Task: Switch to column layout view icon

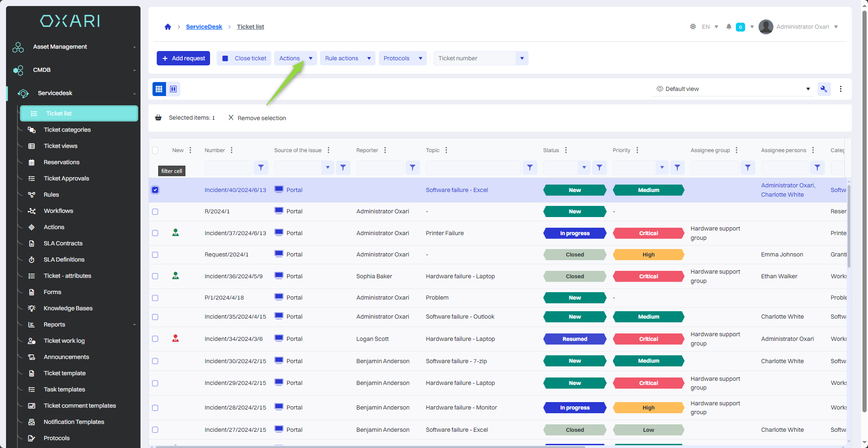Action: click(173, 89)
